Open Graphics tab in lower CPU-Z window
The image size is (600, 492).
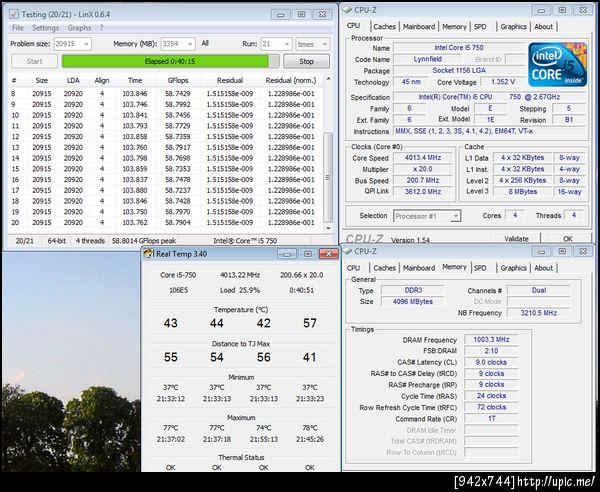[x=514, y=268]
